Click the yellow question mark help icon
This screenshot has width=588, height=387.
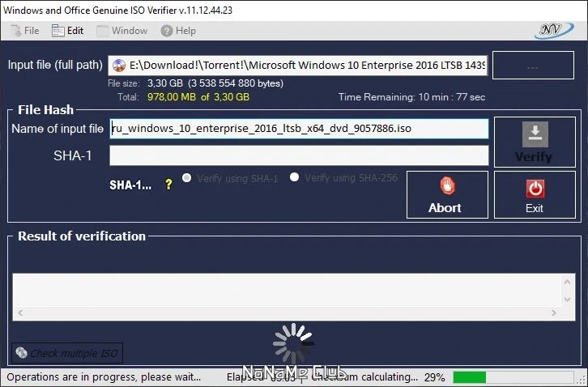[x=168, y=184]
